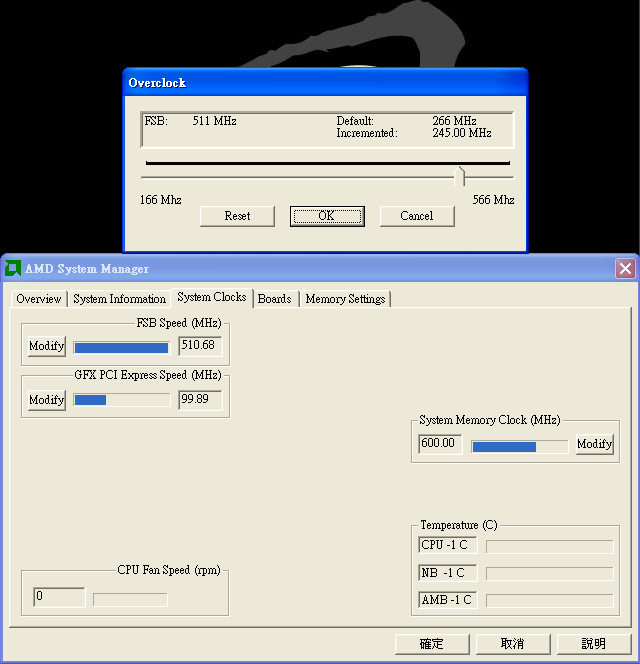Image resolution: width=640 pixels, height=664 pixels.
Task: Click Modify for FSB Speed
Action: [x=47, y=346]
